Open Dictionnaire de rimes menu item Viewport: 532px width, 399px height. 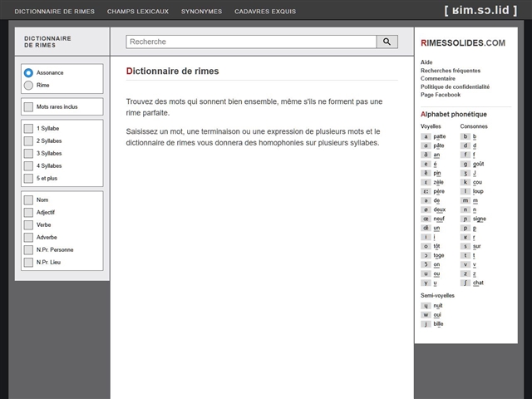pyautogui.click(x=55, y=12)
